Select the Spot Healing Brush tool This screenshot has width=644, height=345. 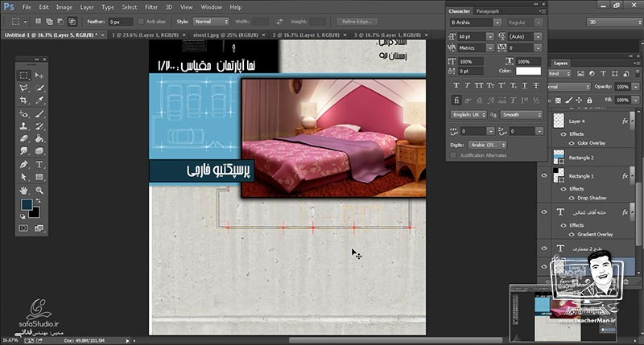[x=24, y=113]
